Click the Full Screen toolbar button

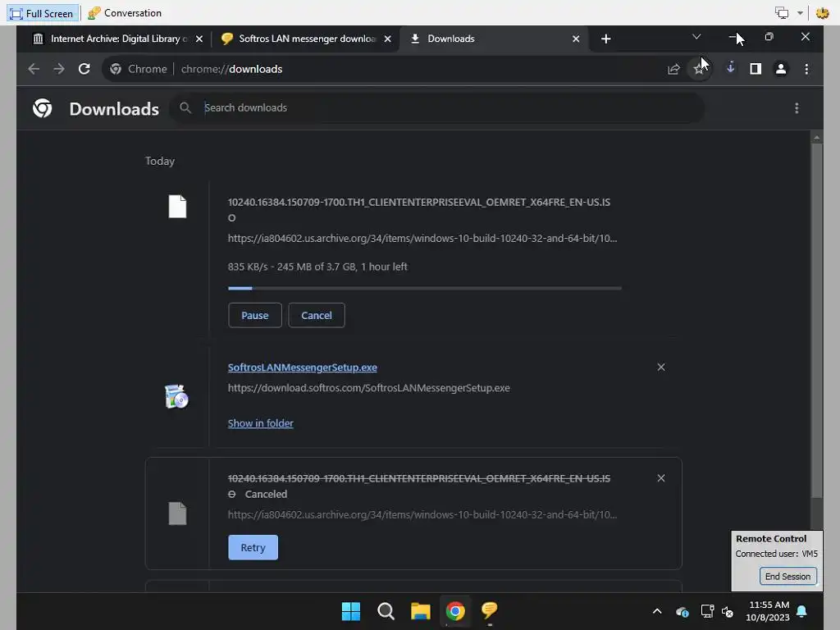[x=43, y=13]
